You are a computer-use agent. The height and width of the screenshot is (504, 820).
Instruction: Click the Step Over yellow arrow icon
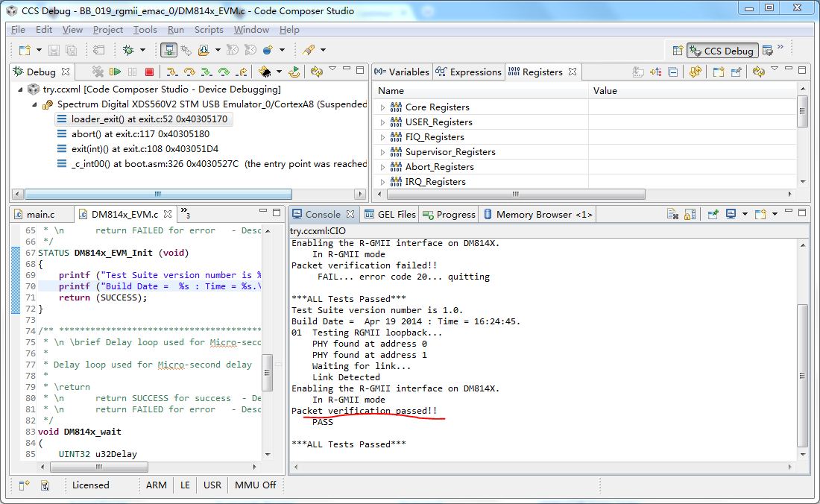pyautogui.click(x=189, y=72)
